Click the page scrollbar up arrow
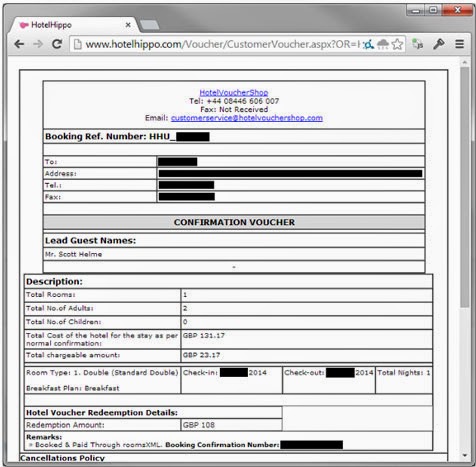This screenshot has height=467, width=476. (465, 63)
